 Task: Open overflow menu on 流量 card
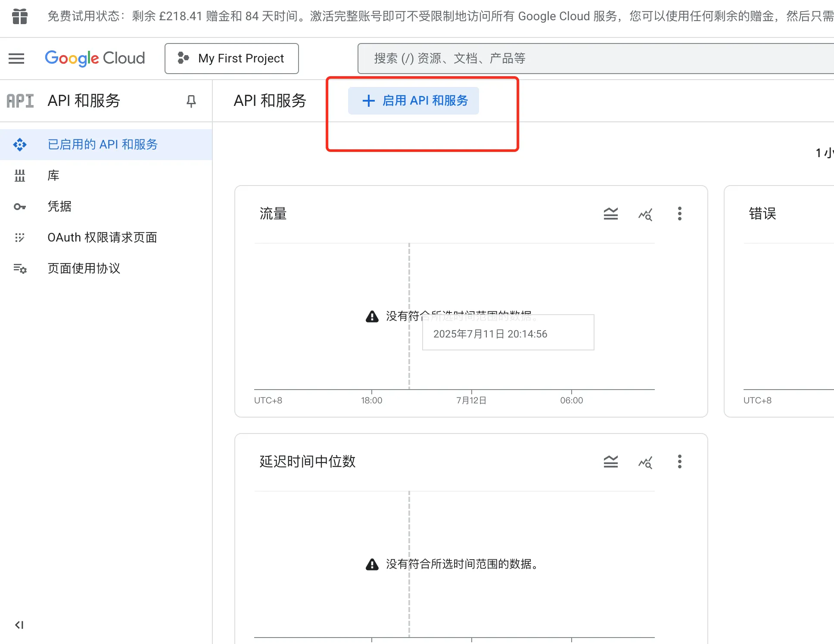click(x=679, y=214)
